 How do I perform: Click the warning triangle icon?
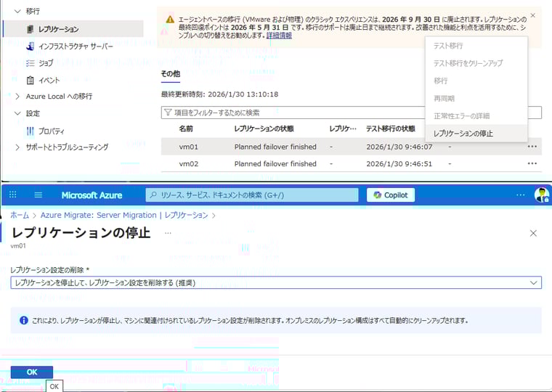point(170,20)
